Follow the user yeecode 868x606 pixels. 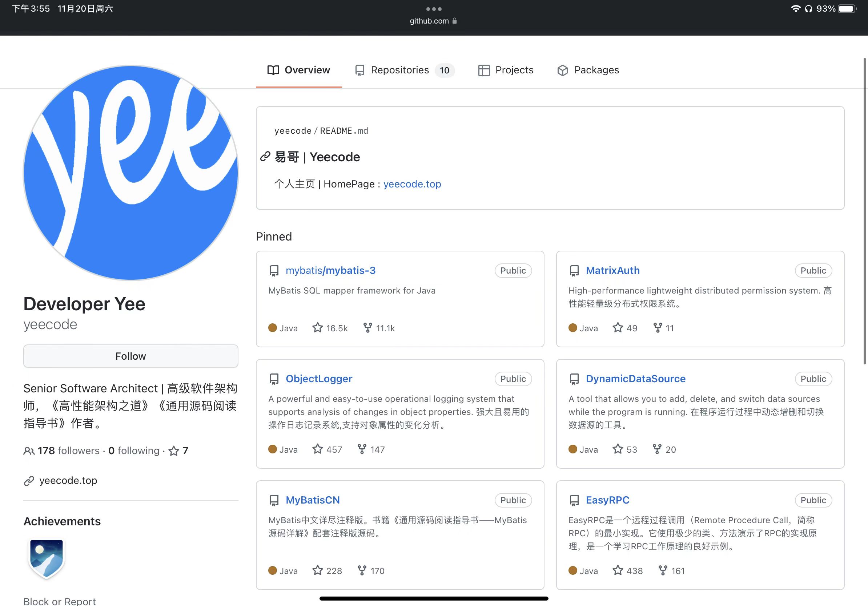point(131,356)
